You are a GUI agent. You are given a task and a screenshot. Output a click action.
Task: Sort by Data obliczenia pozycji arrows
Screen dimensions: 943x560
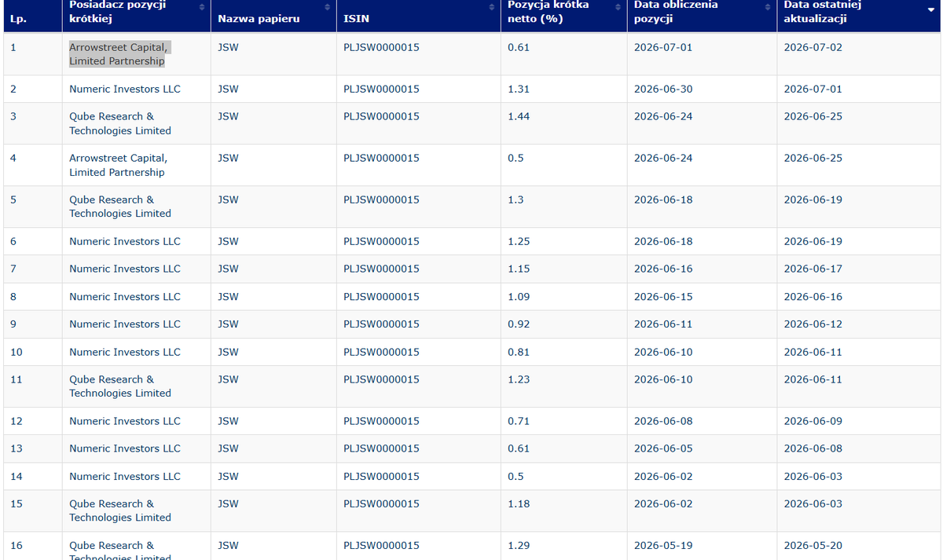(x=768, y=7)
